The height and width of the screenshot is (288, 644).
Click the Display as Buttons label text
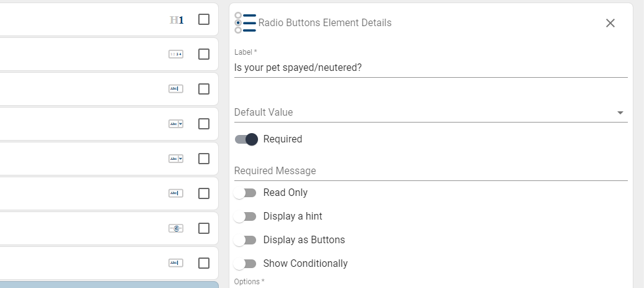point(304,240)
